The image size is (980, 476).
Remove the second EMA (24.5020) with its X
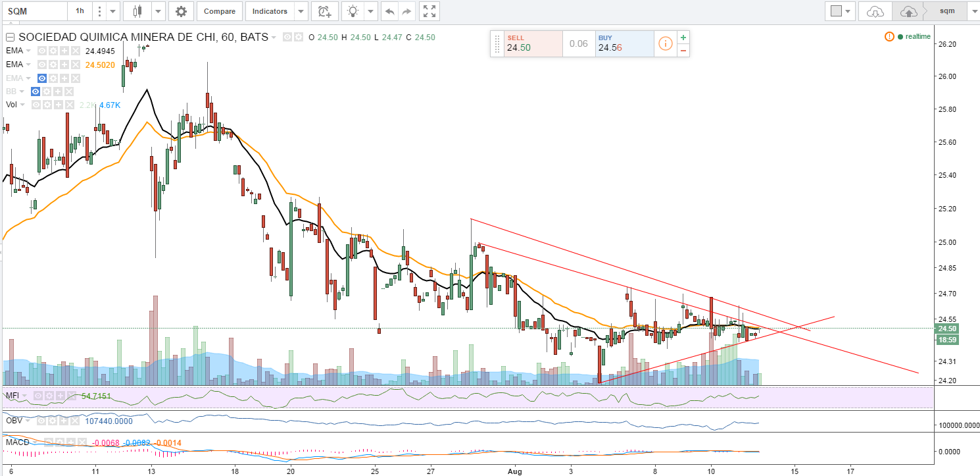tap(76, 65)
